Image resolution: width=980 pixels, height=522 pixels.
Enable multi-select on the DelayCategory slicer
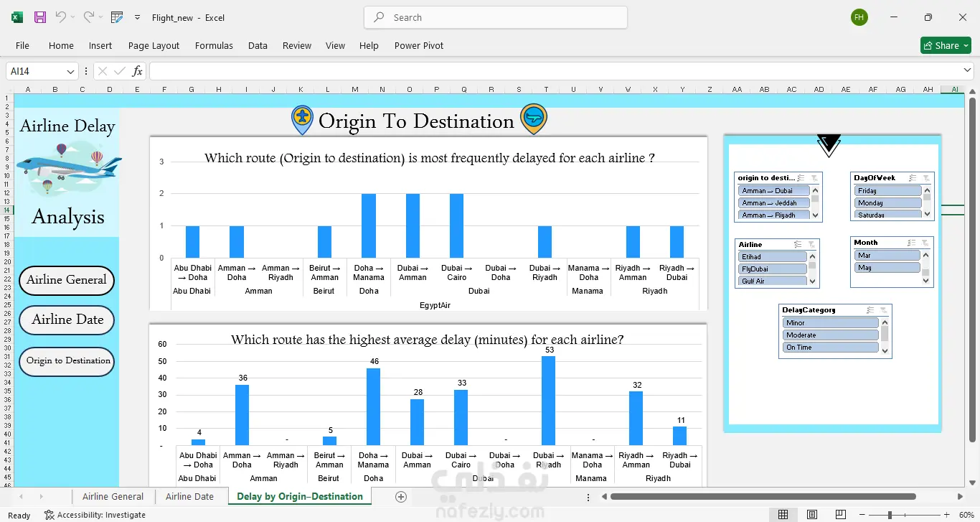pos(871,310)
